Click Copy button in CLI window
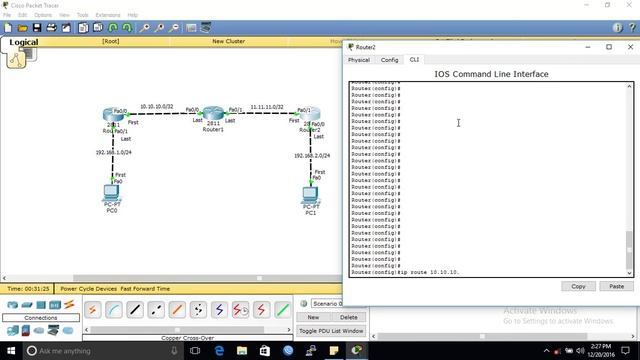Screen dimensions: 640x360 (x=578, y=287)
